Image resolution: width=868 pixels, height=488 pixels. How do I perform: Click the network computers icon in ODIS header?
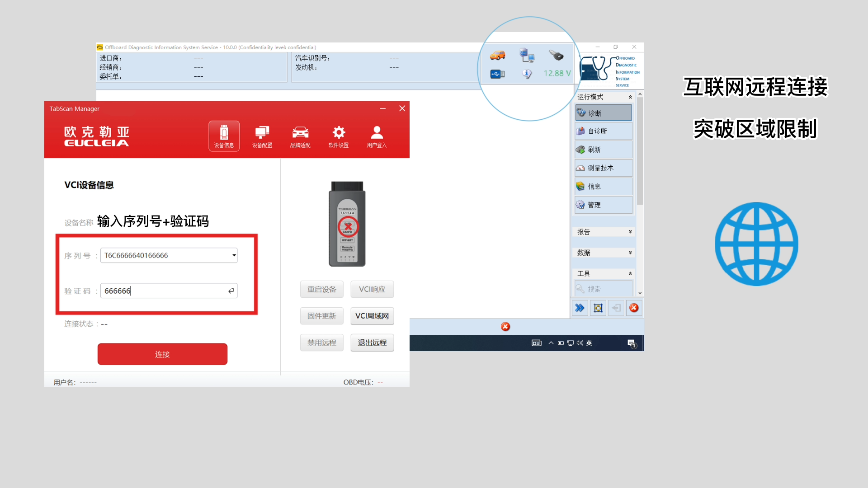527,55
